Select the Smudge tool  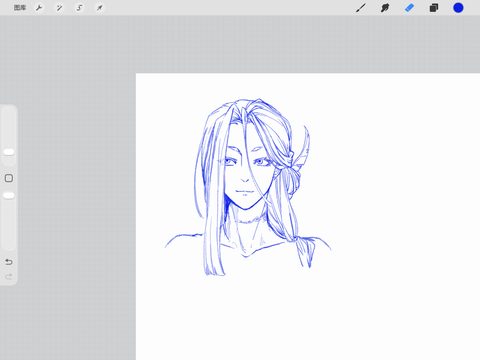coord(385,8)
